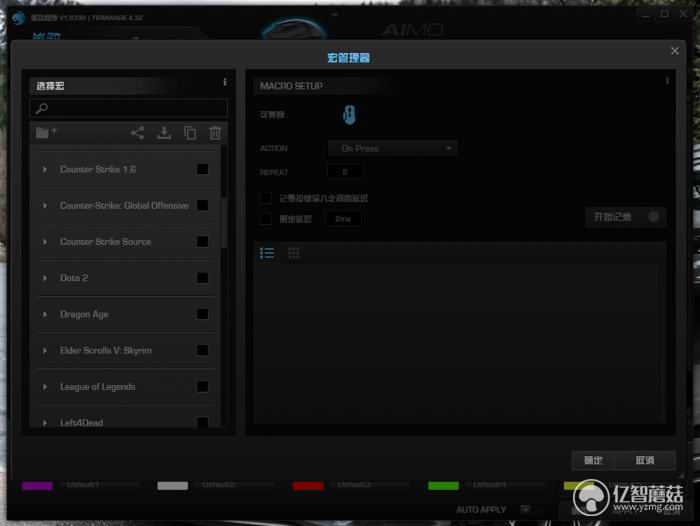Screen dimensions: 700x526
Task: Create a new macro folder
Action: (46, 132)
